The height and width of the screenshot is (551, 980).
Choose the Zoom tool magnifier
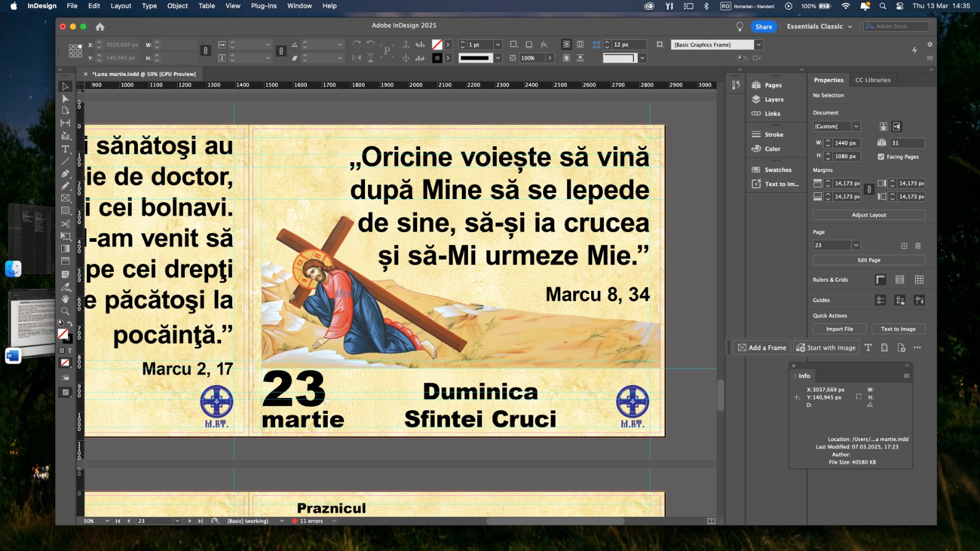[x=66, y=311]
